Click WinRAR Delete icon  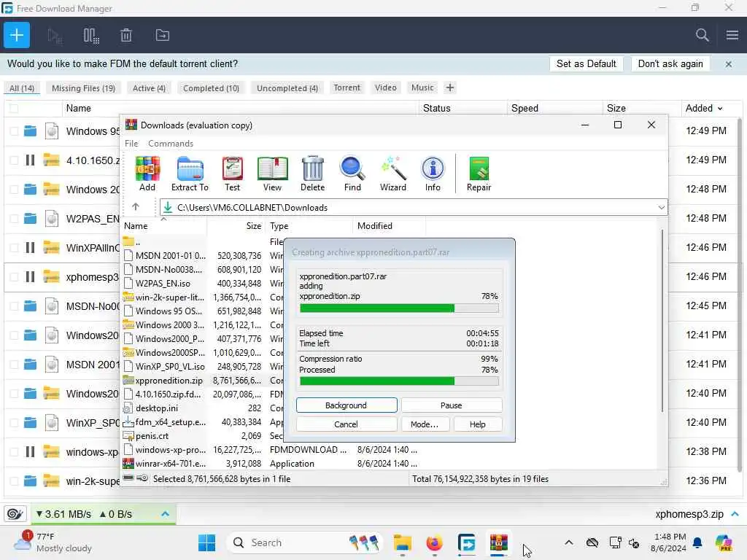(x=312, y=174)
